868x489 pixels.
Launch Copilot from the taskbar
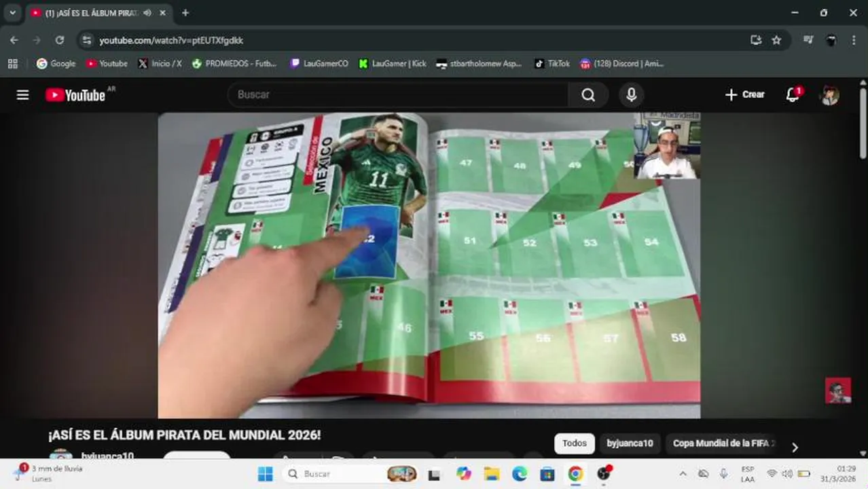pyautogui.click(x=464, y=473)
